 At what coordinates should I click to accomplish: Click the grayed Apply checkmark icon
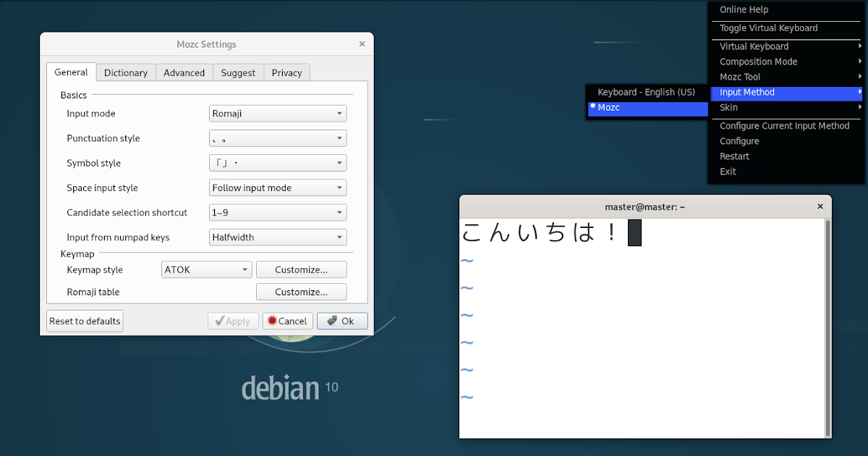[221, 321]
